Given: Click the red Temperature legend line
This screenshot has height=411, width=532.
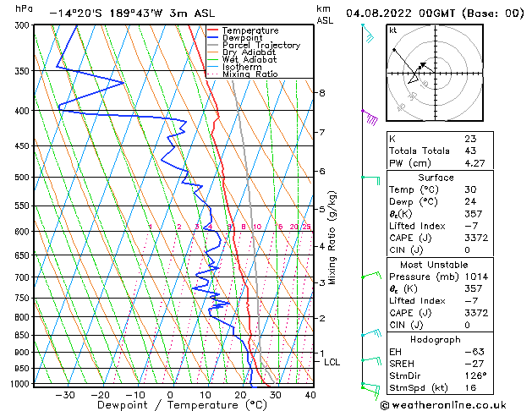Looking at the screenshot, I should (x=213, y=30).
